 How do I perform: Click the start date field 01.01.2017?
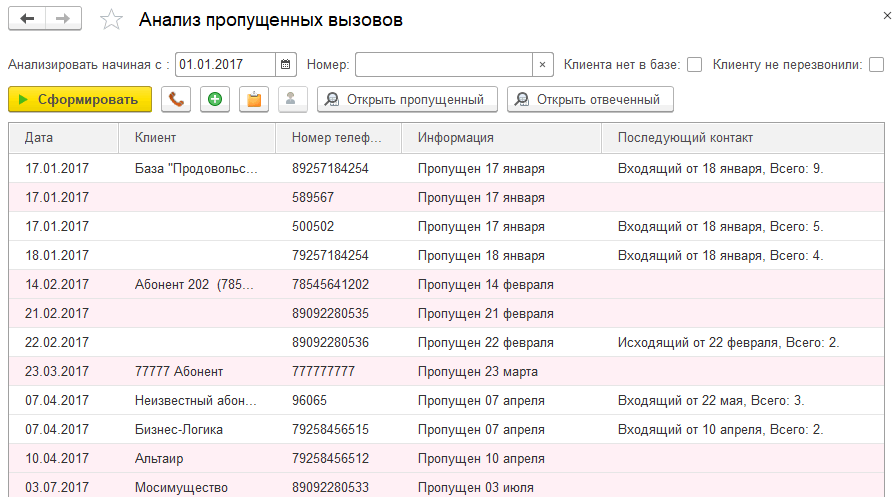(225, 65)
